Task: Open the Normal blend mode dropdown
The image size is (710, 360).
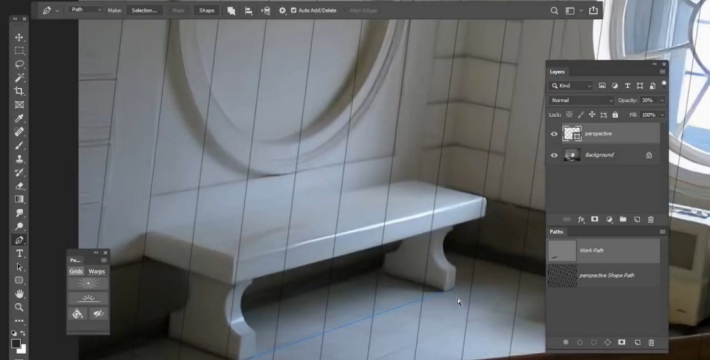Action: coord(581,100)
